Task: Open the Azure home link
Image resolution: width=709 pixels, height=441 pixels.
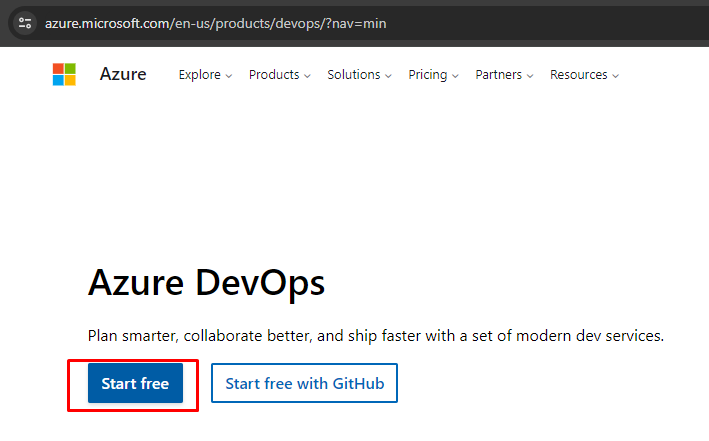Action: pos(123,74)
